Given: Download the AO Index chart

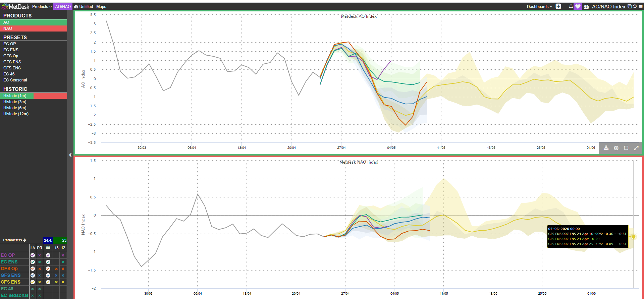Looking at the screenshot, I should [606, 148].
